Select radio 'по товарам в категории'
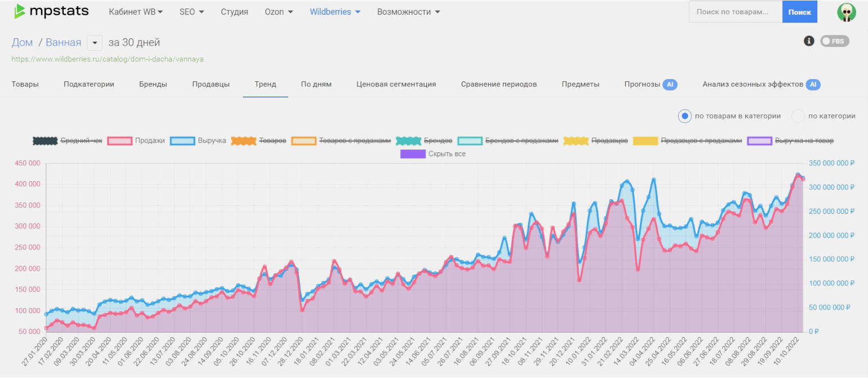The width and height of the screenshot is (868, 378). [685, 116]
